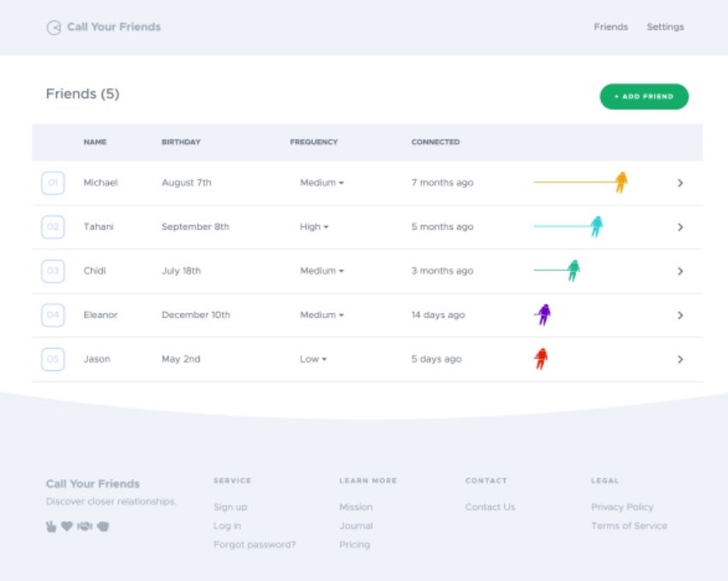Click the birthday July 18th
728x581 pixels.
181,271
